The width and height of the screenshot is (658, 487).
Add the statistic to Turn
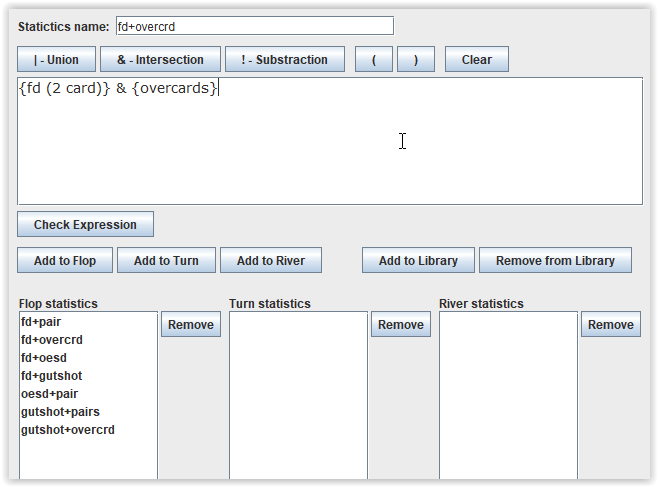[166, 261]
